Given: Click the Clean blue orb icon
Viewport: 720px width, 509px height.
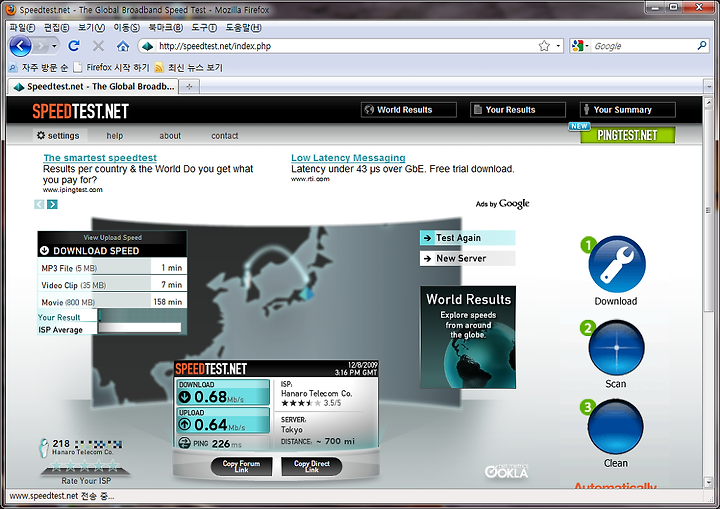Looking at the screenshot, I should pos(615,427).
